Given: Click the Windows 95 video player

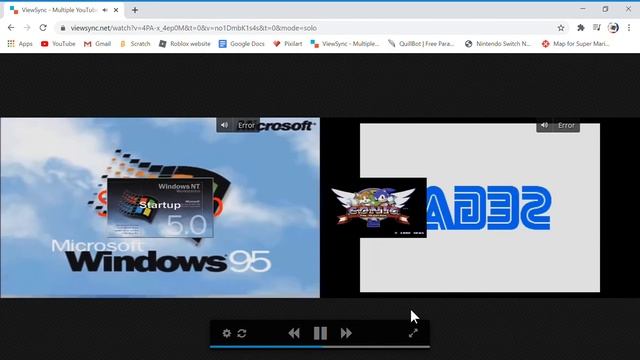Looking at the screenshot, I should coord(160,208).
